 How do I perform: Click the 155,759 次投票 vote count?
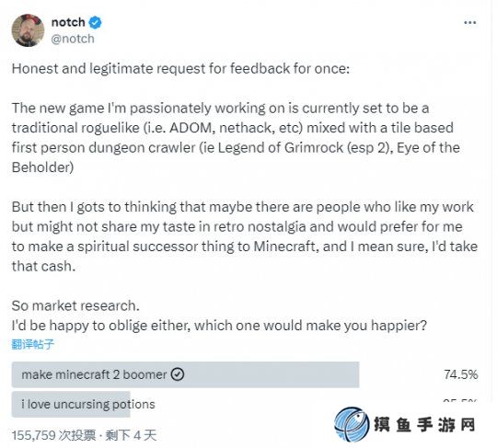coord(53,435)
